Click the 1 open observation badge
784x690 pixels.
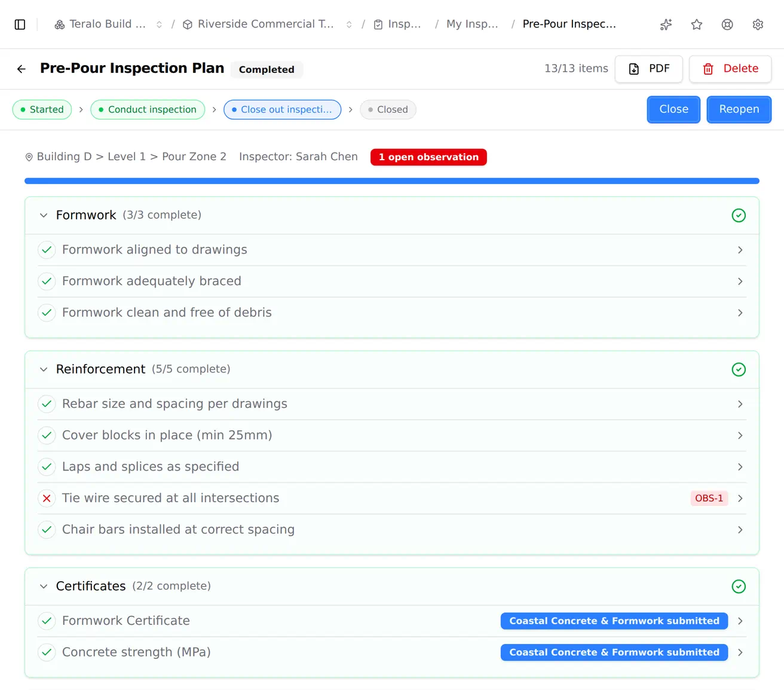pyautogui.click(x=428, y=157)
